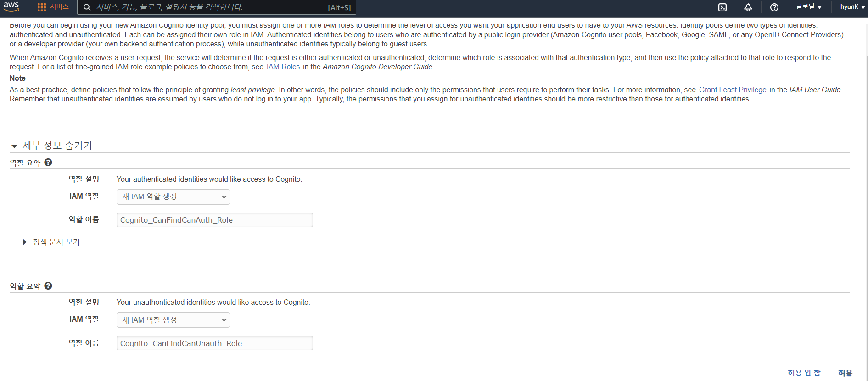Open the 서비스 services grid menu

[42, 7]
